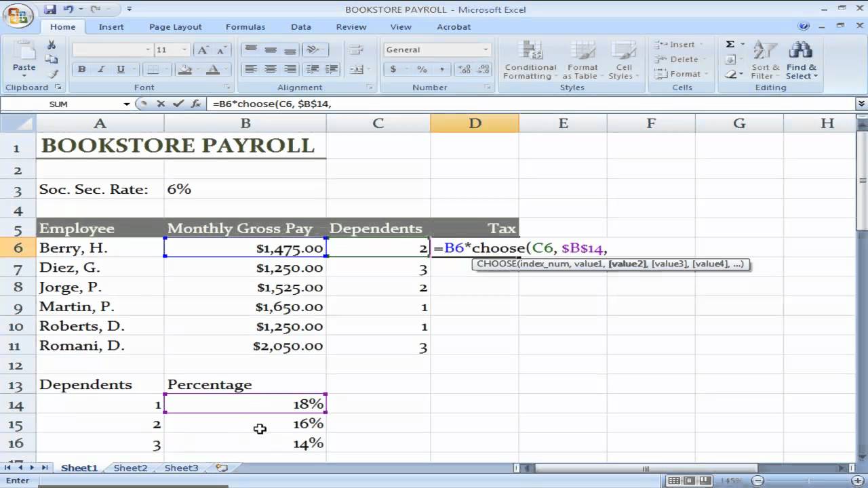Click the Save icon in Quick Access Toolbar
The image size is (868, 488).
[x=50, y=9]
